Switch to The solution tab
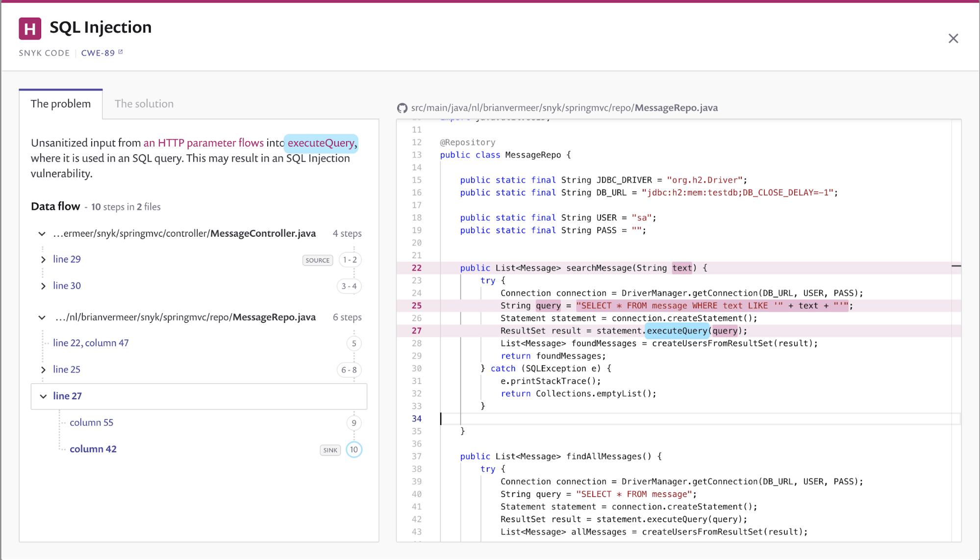This screenshot has height=560, width=980. tap(143, 103)
